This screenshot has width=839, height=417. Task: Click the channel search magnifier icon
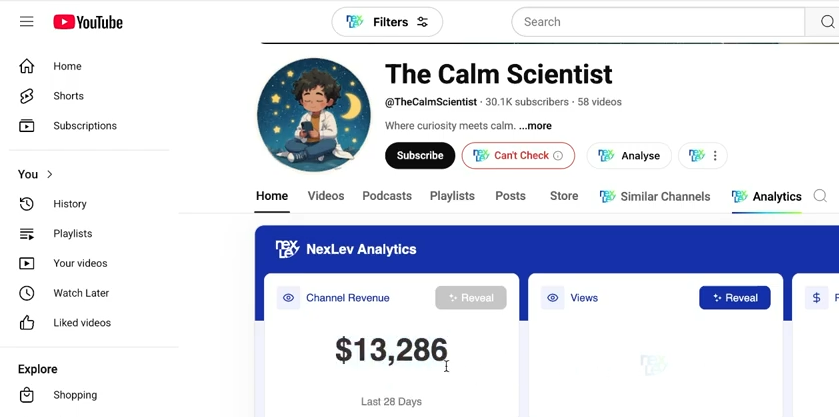pyautogui.click(x=820, y=196)
